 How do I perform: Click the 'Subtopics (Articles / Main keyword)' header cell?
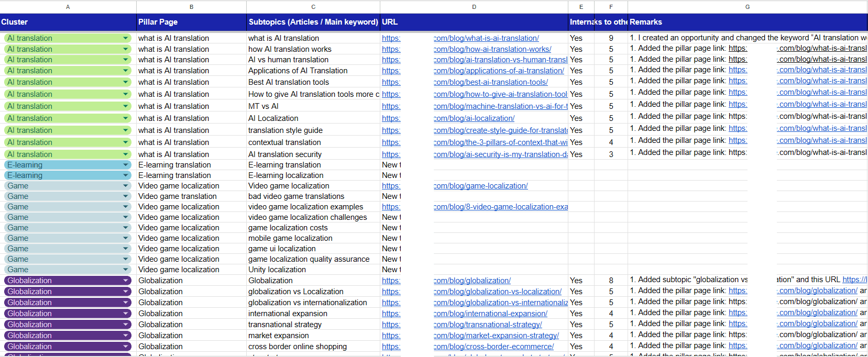[313, 22]
